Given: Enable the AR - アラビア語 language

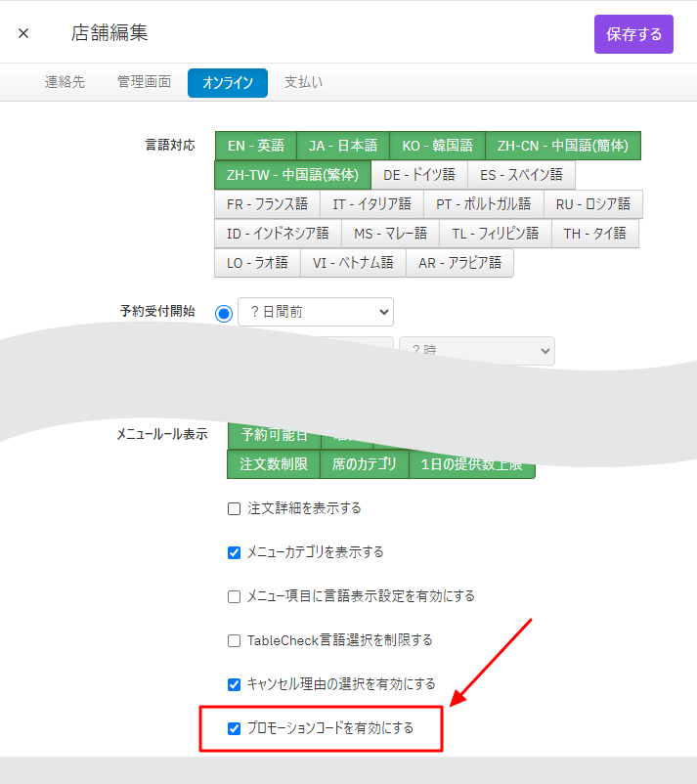Looking at the screenshot, I should 459,263.
